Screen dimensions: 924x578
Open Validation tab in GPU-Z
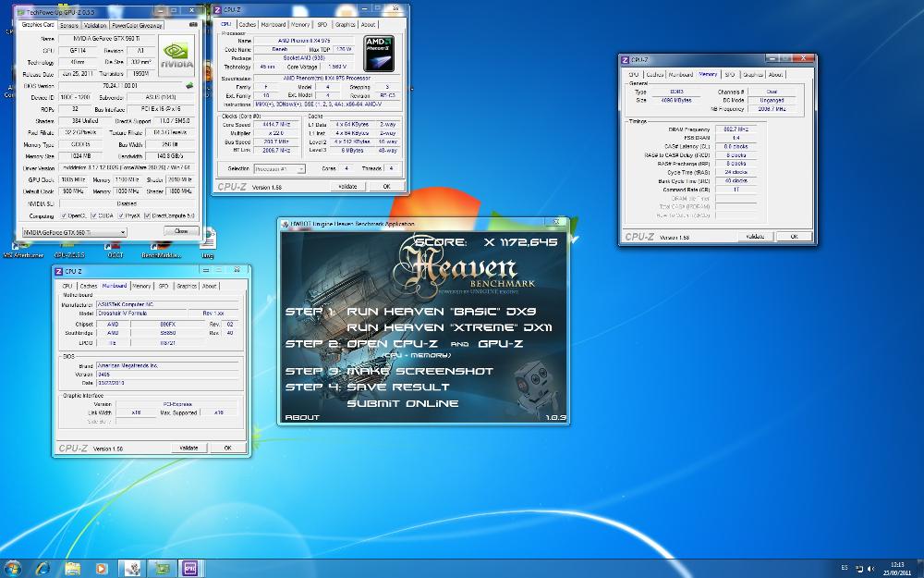(95, 25)
